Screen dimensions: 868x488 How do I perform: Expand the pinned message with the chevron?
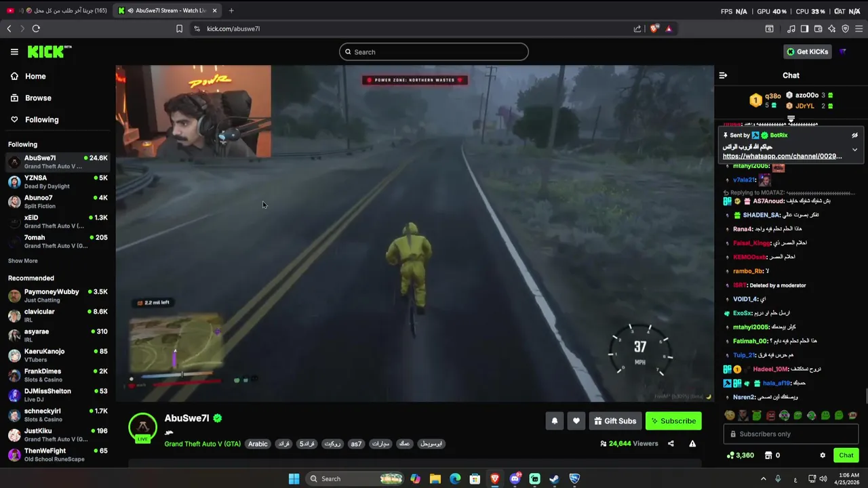[854, 150]
